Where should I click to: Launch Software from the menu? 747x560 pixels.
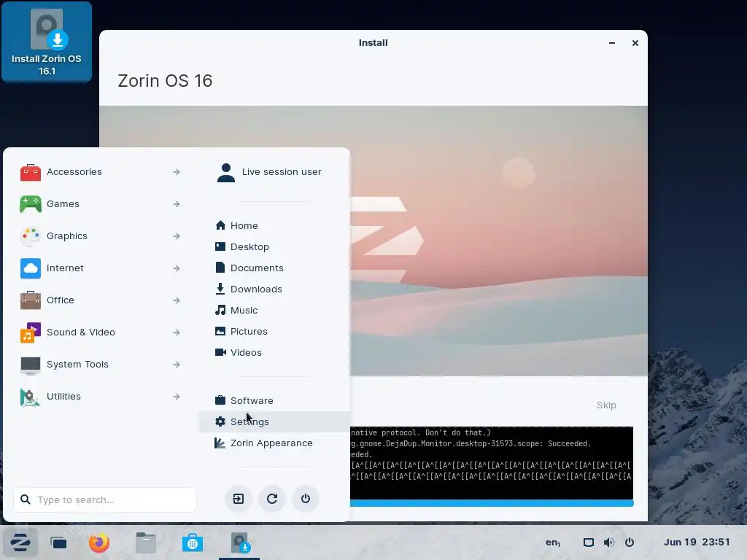(x=274, y=400)
